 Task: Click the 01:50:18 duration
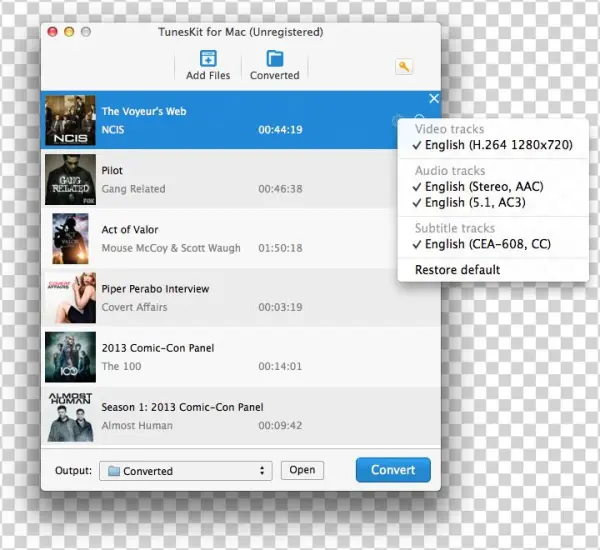[280, 248]
